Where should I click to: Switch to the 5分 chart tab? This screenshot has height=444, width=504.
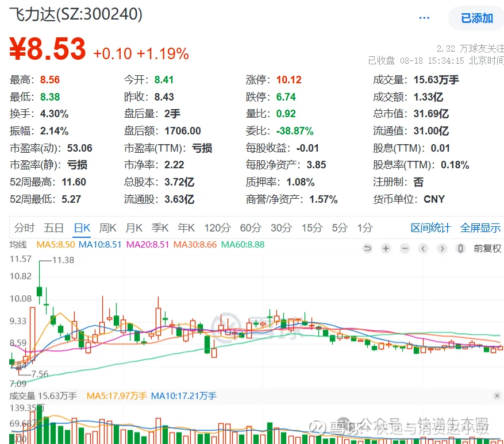(x=340, y=228)
